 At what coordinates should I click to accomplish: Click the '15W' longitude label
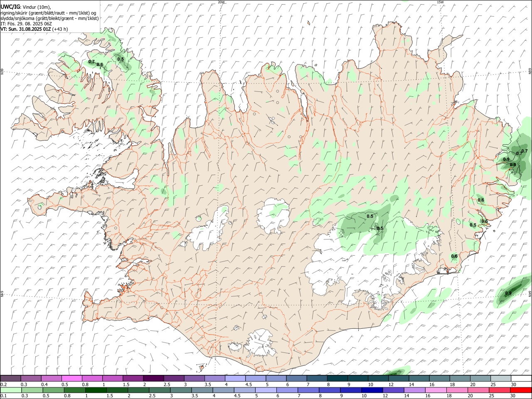pyautogui.click(x=440, y=2)
